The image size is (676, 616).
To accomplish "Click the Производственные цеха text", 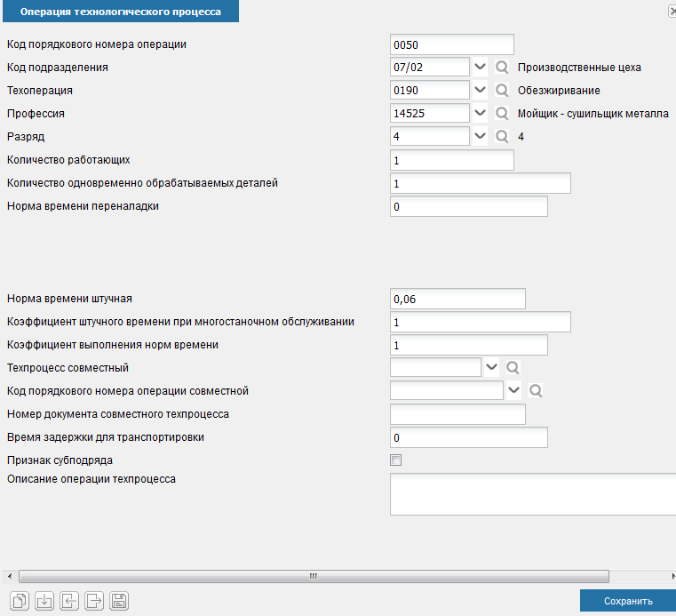I will [x=579, y=68].
